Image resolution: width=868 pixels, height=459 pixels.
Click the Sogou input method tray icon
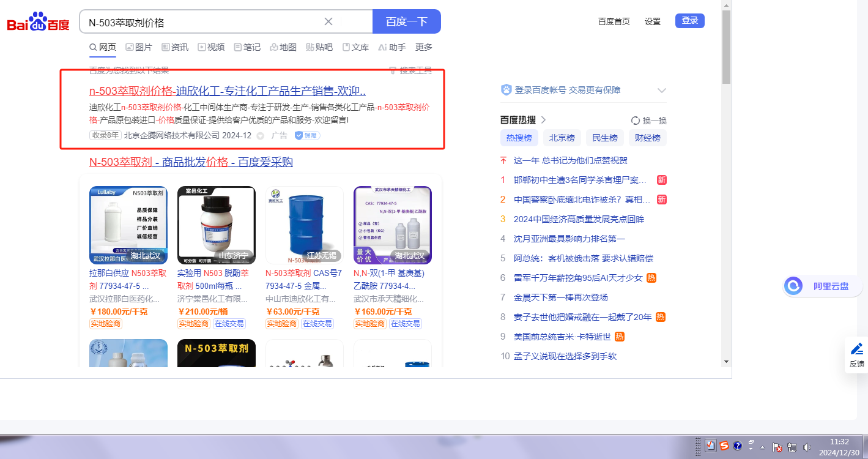click(724, 446)
